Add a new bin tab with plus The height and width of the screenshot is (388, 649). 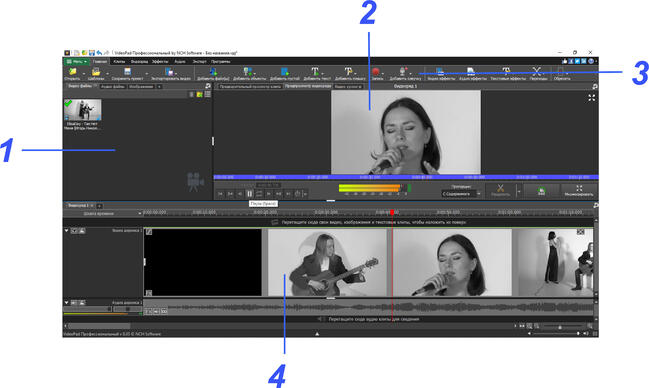[159, 87]
